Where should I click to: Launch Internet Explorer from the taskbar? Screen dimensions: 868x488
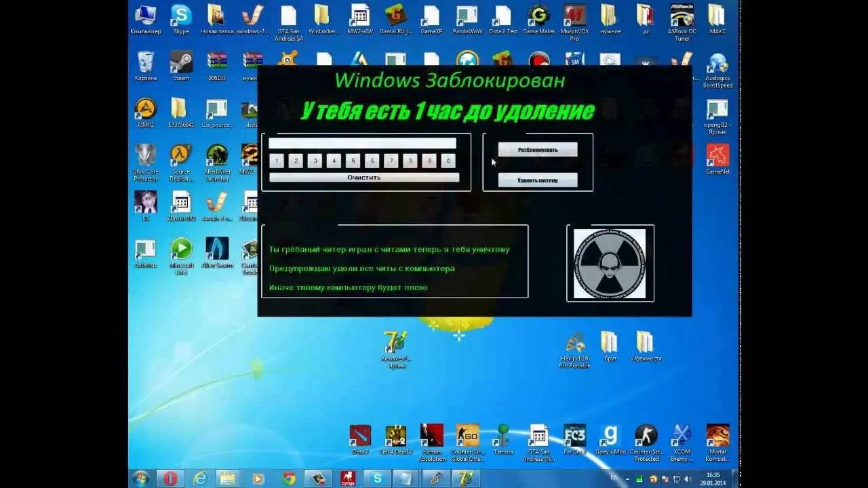199,479
